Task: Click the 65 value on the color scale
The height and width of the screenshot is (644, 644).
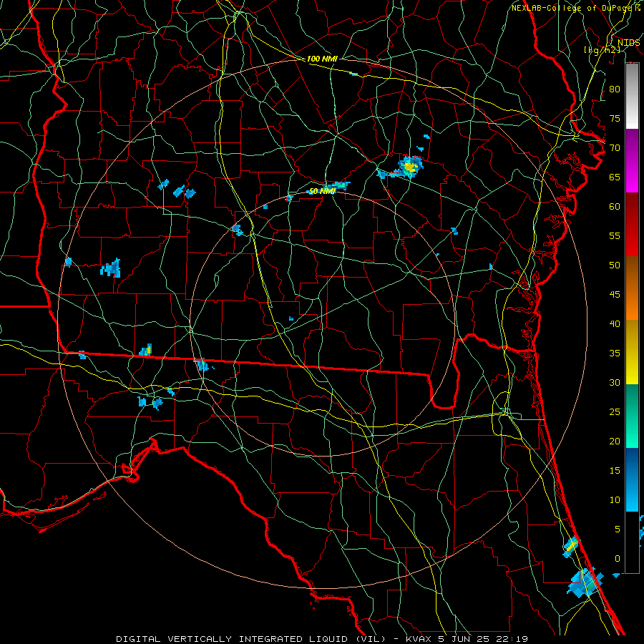Action: tap(615, 177)
